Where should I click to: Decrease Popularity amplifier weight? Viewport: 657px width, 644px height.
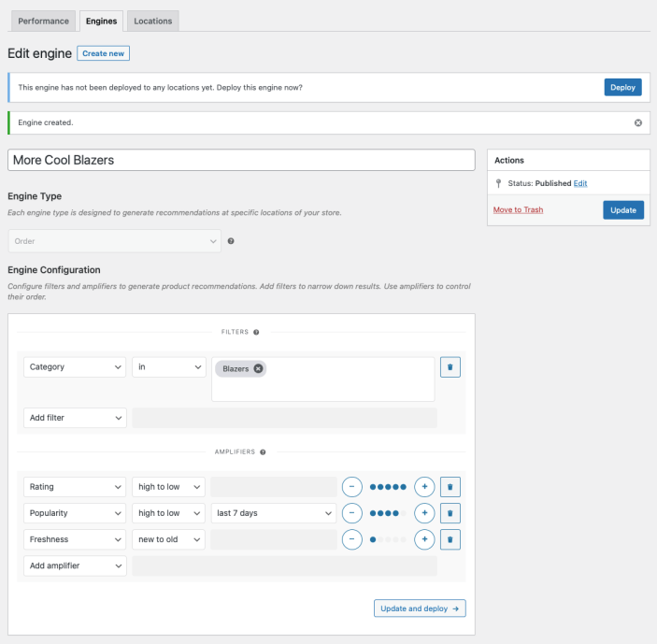[352, 513]
